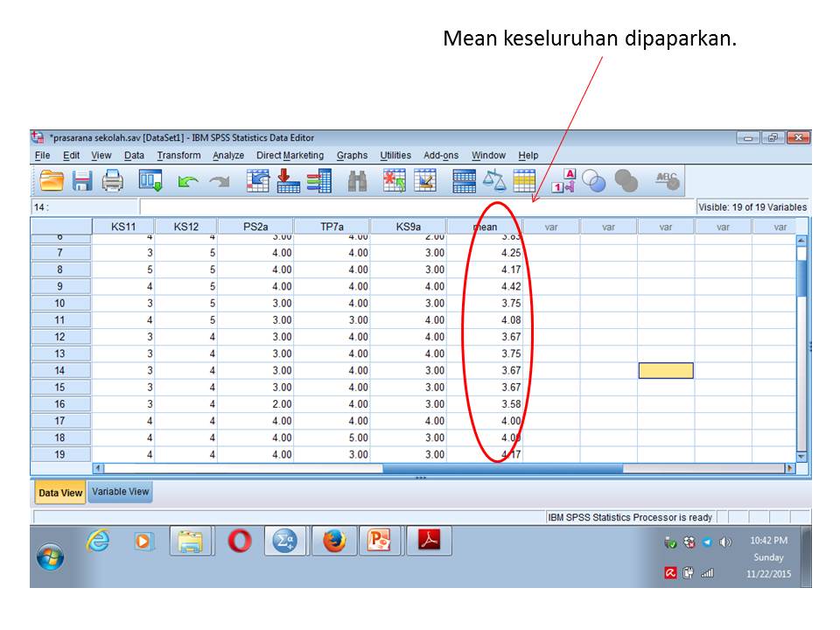Open the Analyze menu
Image resolution: width=840 pixels, height=630 pixels.
click(x=228, y=156)
